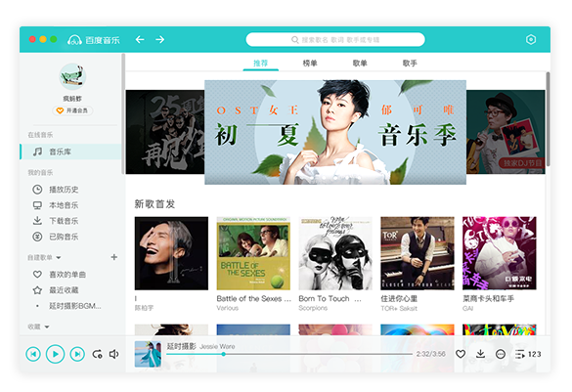This screenshot has height=392, width=572.
Task: Click the heart icon beside 喜欢的单曲
Action: [37, 275]
